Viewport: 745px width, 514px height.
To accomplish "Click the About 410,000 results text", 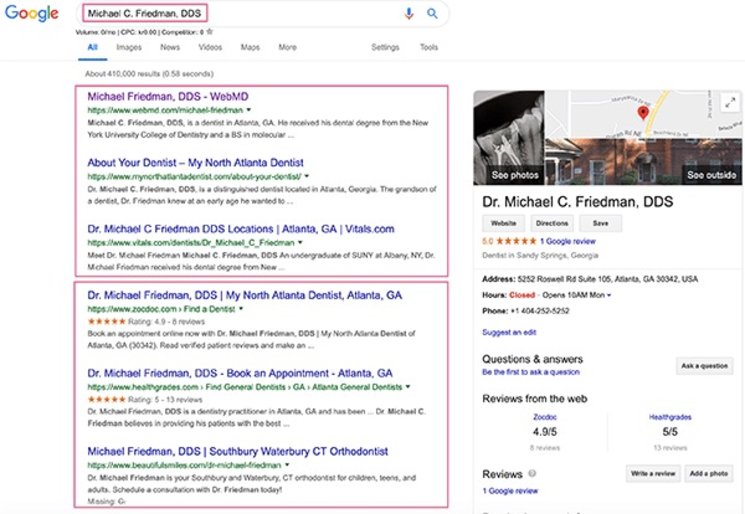I will click(149, 74).
